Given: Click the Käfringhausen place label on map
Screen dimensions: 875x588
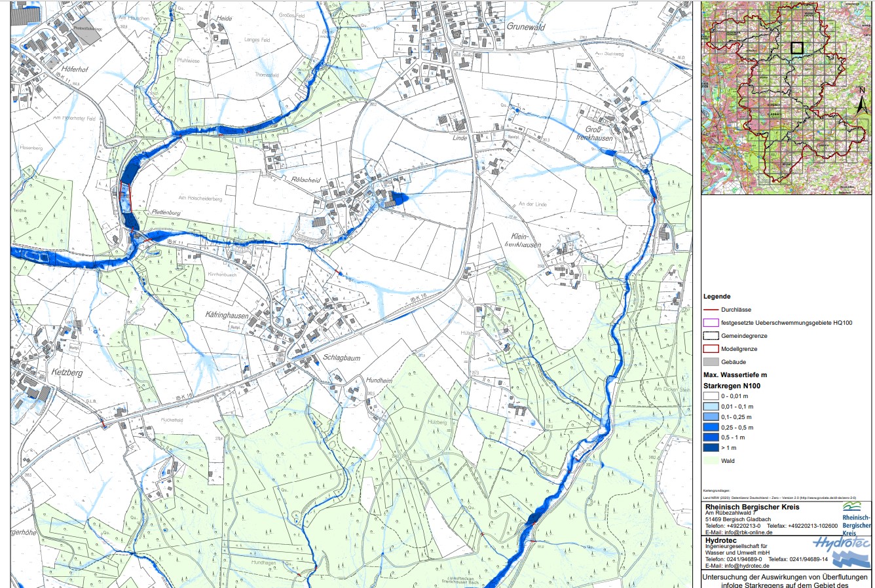Looking at the screenshot, I should 227,315.
